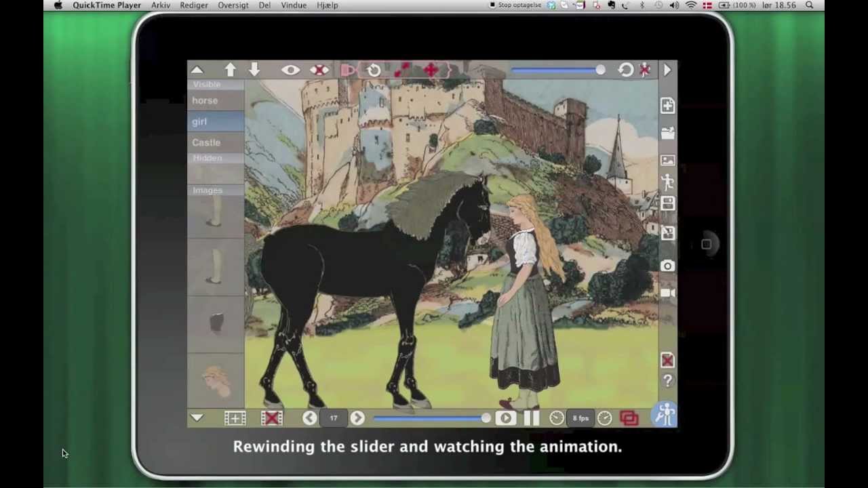This screenshot has width=868, height=488.
Task: Click the pink lock icon in top toolbar
Action: 348,70
